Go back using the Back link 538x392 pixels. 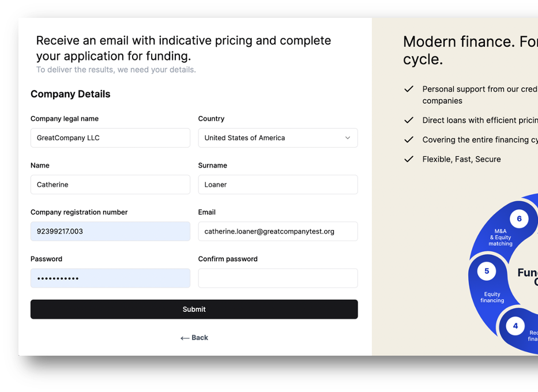200,338
